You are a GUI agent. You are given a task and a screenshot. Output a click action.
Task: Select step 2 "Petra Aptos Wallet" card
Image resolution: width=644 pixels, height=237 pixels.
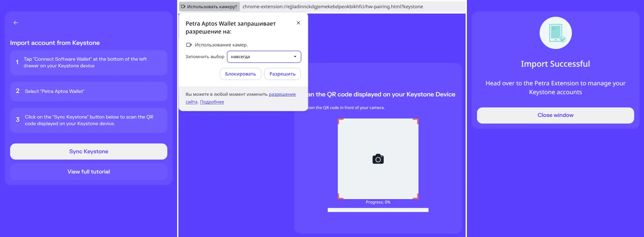point(89,91)
